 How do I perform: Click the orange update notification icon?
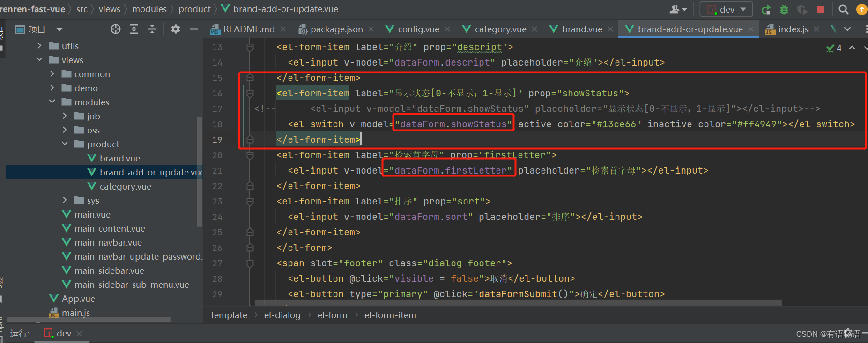click(x=861, y=9)
